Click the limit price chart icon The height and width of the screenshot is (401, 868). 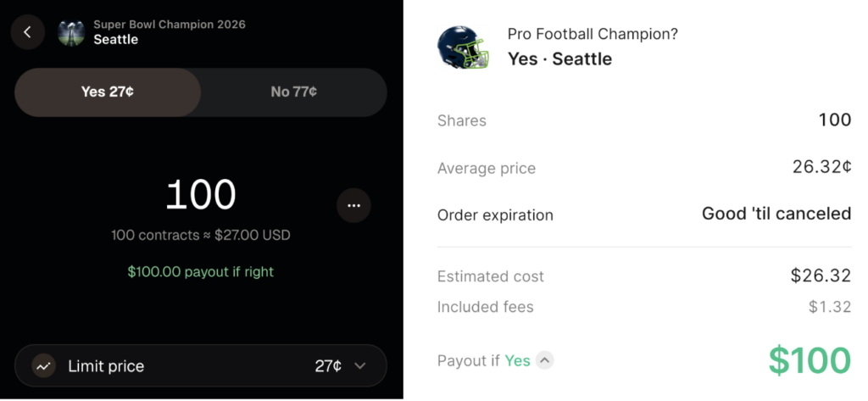pos(44,366)
